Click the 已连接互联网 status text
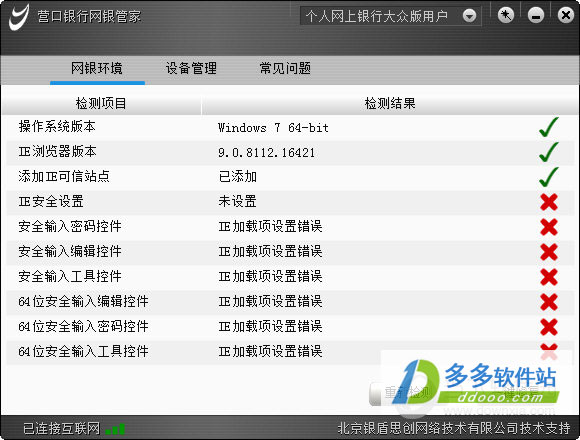The width and height of the screenshot is (580, 440). pyautogui.click(x=62, y=429)
